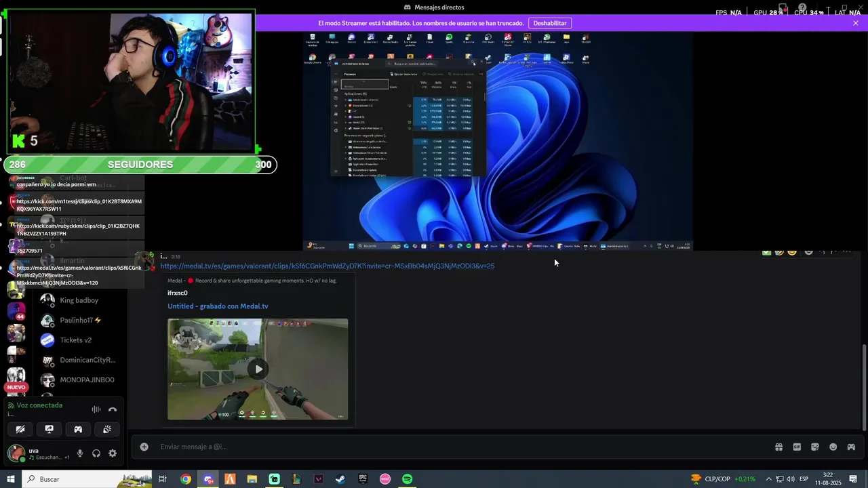Click Voz conectada status text

pyautogui.click(x=39, y=405)
